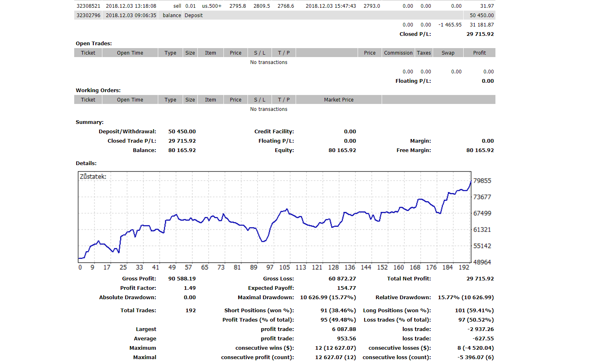Click Profit column header in Open Trades

coord(480,53)
